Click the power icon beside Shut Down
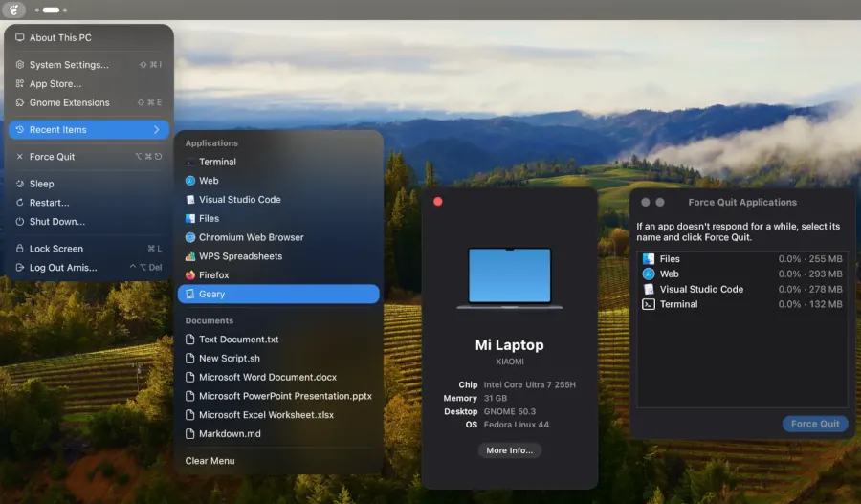Image resolution: width=861 pixels, height=504 pixels. tap(20, 221)
